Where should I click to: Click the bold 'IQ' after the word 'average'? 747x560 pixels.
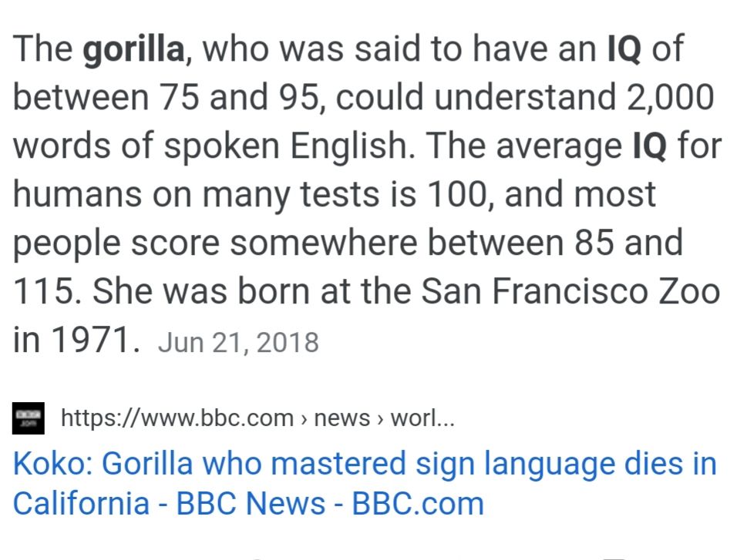click(649, 146)
